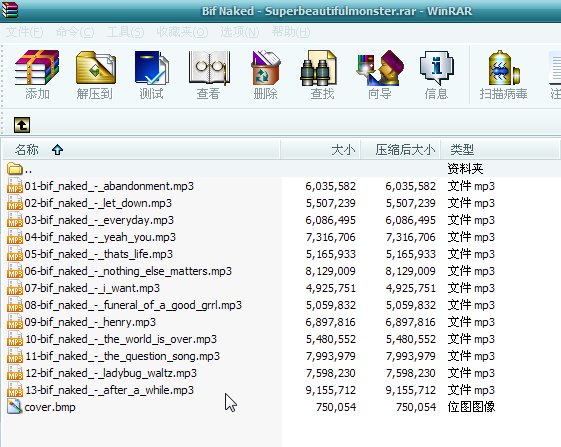This screenshot has width=561, height=447.
Task: Open the Options (选项) menu
Action: click(240, 32)
